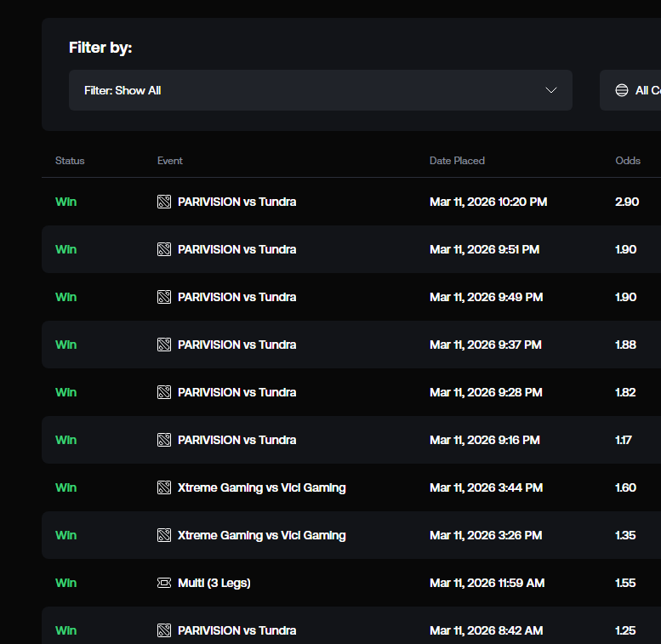Viewport: 661px width, 644px height.
Task: Click date Mar 11, 2026 9:37 PM
Action: [x=486, y=345]
